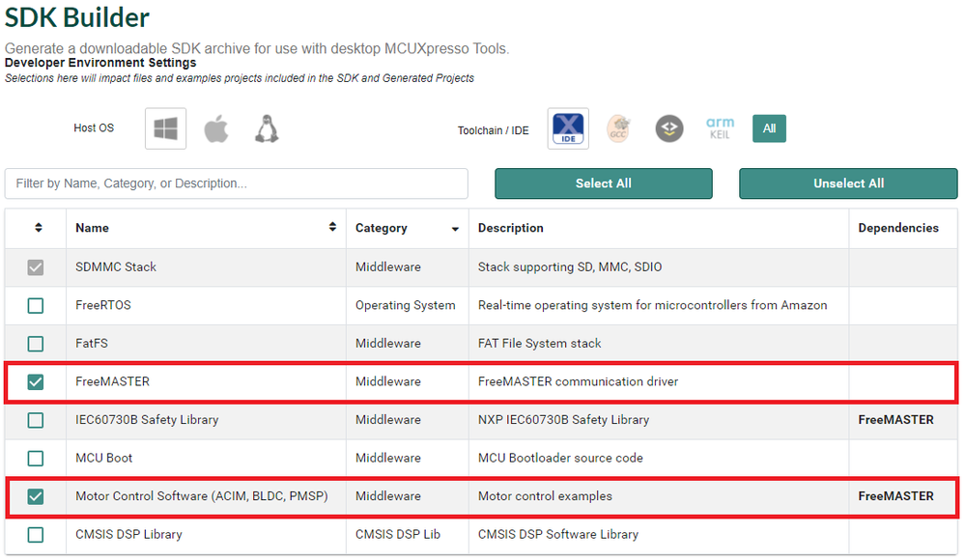Enable the FatFS middleware checkbox
This screenshot has width=965, height=560.
click(36, 344)
